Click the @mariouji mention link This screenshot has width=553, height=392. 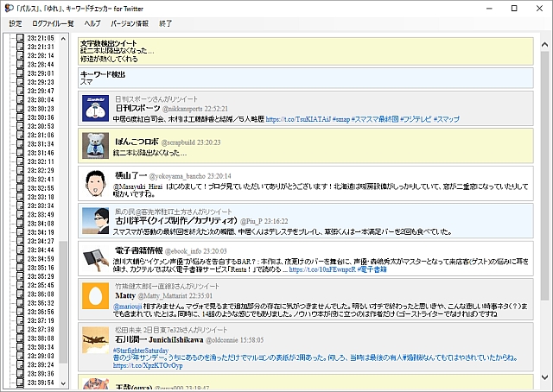tap(127, 307)
